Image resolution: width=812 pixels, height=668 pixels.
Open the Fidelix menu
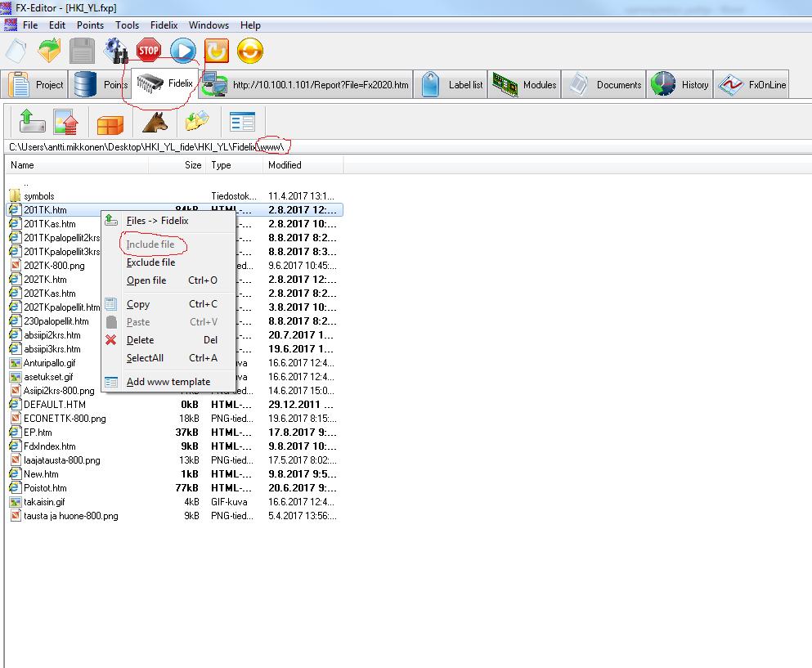point(164,25)
